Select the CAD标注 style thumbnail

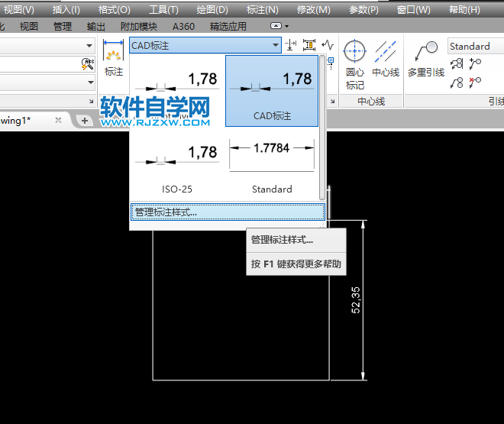tap(272, 91)
